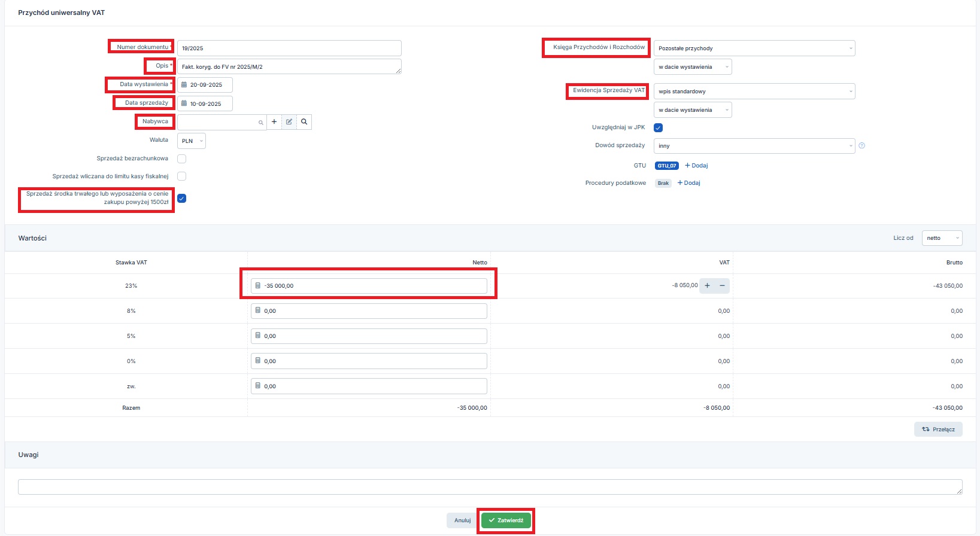Click the plus button in the 23% VAT row
980x536 pixels.
tap(707, 286)
